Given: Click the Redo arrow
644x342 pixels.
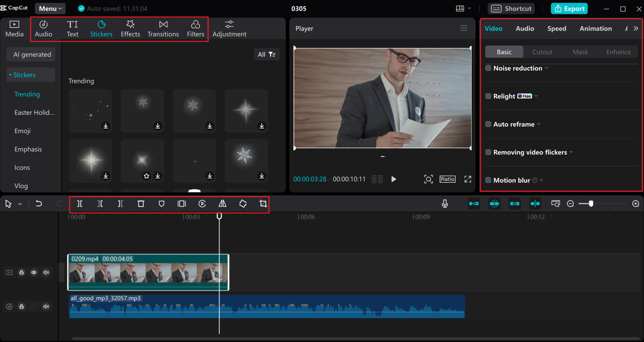Looking at the screenshot, I should [59, 204].
